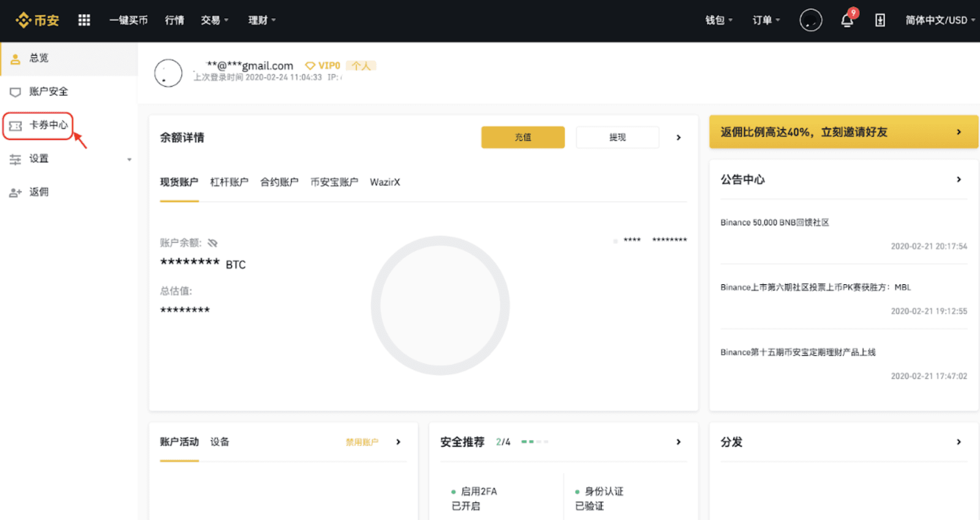This screenshot has width=980, height=520.
Task: Open the apps grid menu
Action: (x=84, y=20)
